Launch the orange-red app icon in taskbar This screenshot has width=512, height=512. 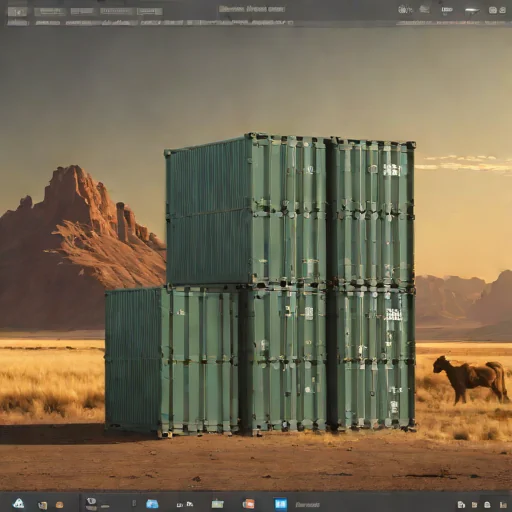coord(248,503)
